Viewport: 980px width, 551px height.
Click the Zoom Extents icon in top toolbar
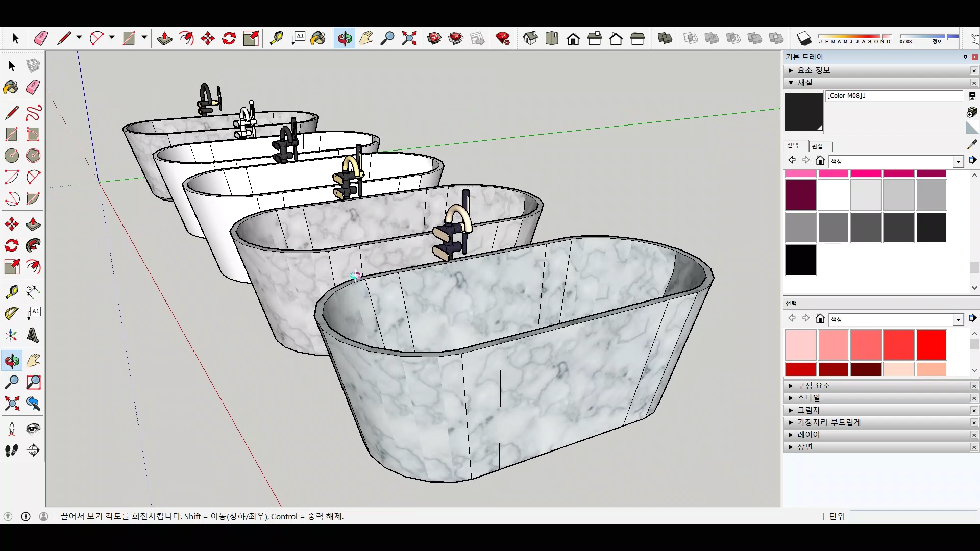pyautogui.click(x=409, y=38)
